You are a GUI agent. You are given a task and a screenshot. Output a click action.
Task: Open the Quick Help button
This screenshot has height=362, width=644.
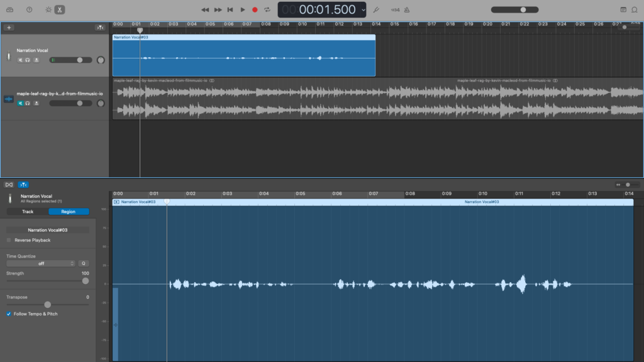coord(29,9)
